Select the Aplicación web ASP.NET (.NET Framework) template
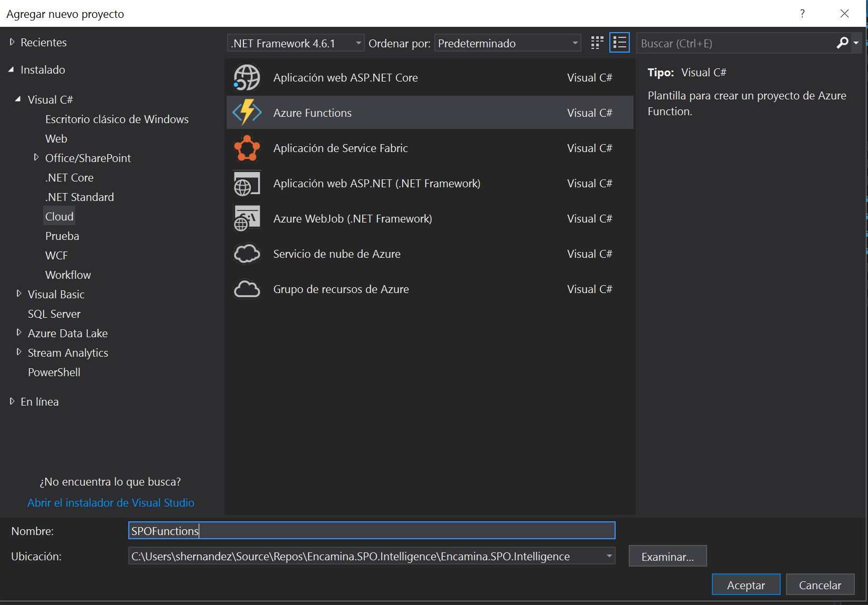The height and width of the screenshot is (605, 868). pyautogui.click(x=376, y=183)
